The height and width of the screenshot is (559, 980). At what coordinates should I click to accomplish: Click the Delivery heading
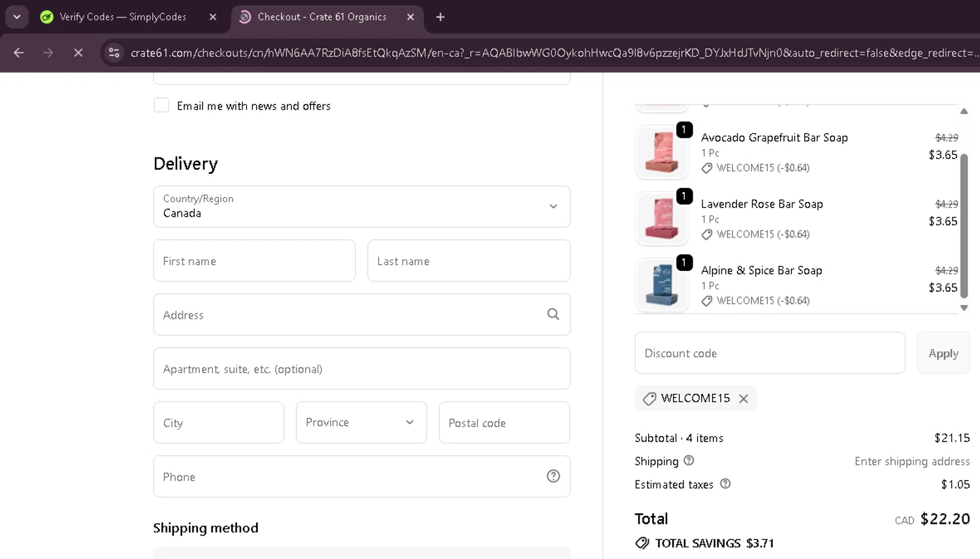click(x=186, y=163)
